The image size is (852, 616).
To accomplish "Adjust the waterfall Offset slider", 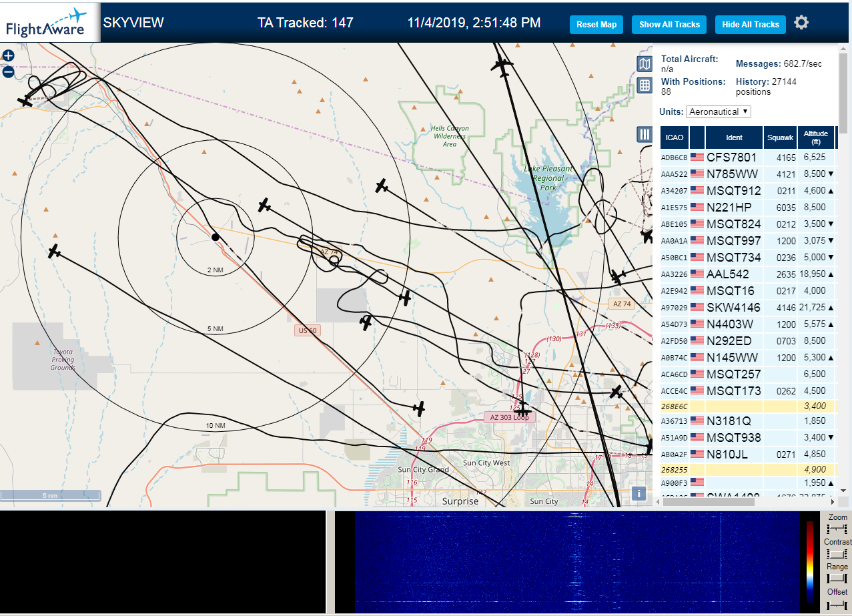I will pos(837,604).
